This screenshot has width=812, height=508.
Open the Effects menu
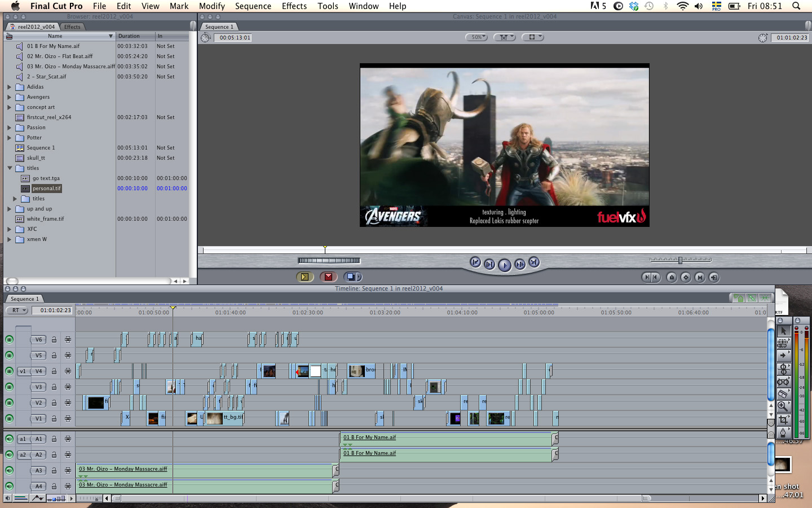pos(294,6)
